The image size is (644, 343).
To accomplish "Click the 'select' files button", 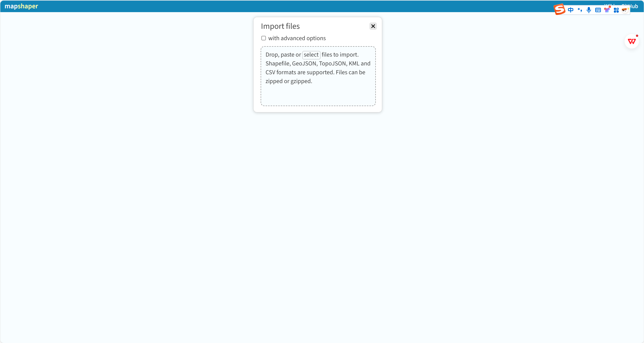I will (x=311, y=55).
